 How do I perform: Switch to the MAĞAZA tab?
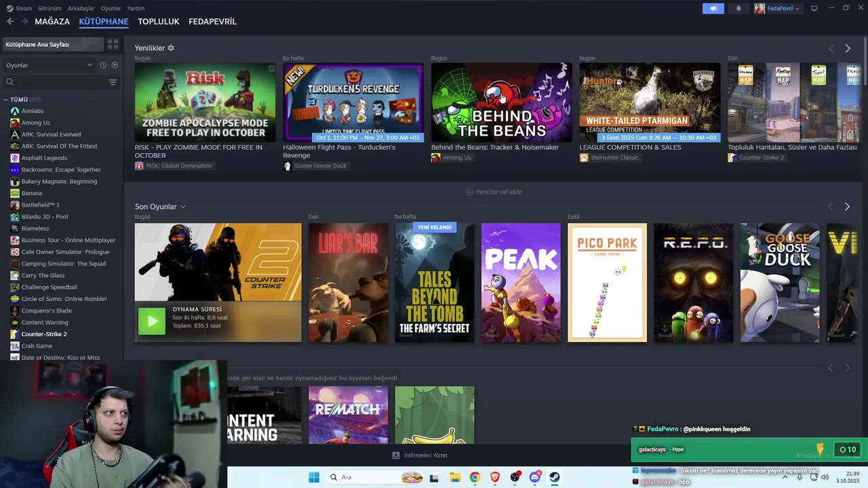(x=52, y=22)
